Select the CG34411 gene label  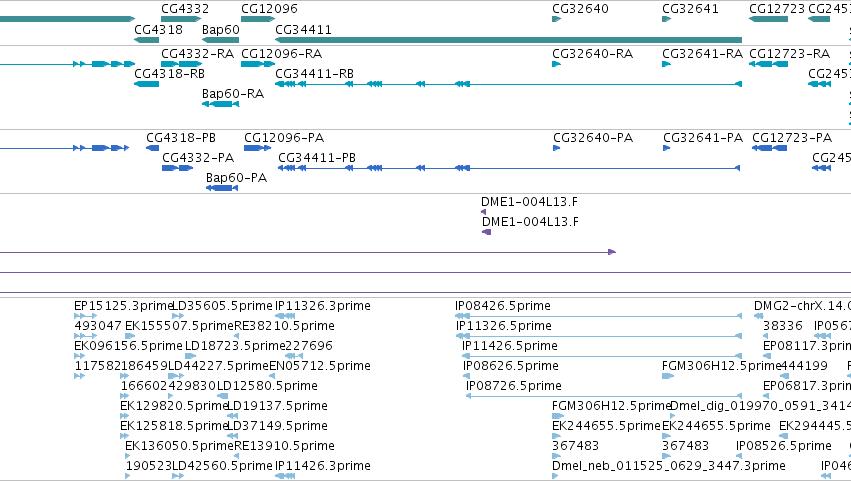(x=303, y=29)
